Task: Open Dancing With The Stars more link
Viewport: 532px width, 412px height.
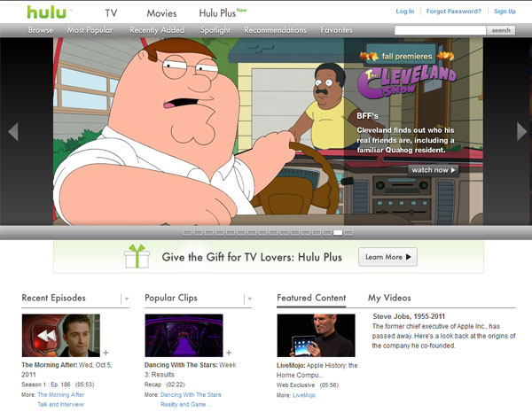Action: [191, 394]
